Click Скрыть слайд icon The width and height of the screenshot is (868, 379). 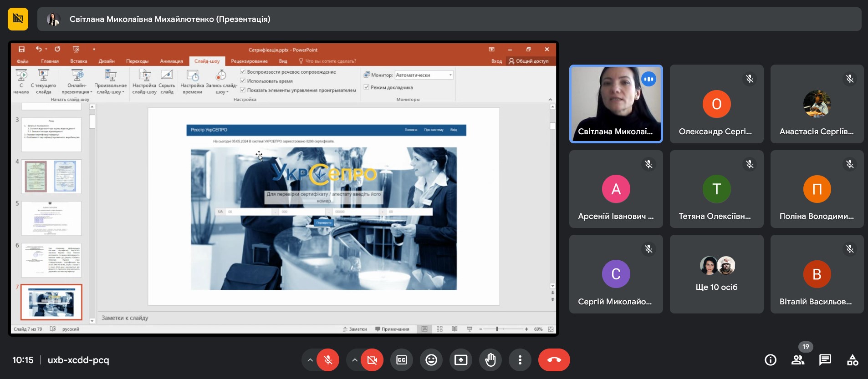167,82
